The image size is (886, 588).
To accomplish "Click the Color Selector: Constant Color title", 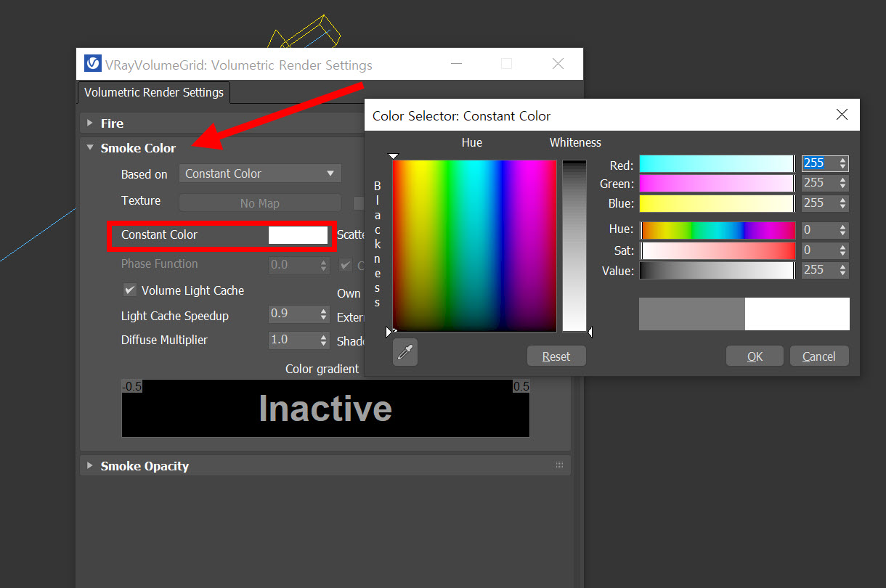I will (x=461, y=115).
